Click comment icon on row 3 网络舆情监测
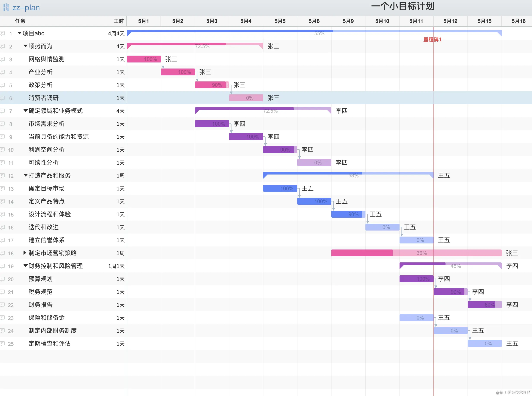The height and width of the screenshot is (396, 532). click(x=2, y=59)
